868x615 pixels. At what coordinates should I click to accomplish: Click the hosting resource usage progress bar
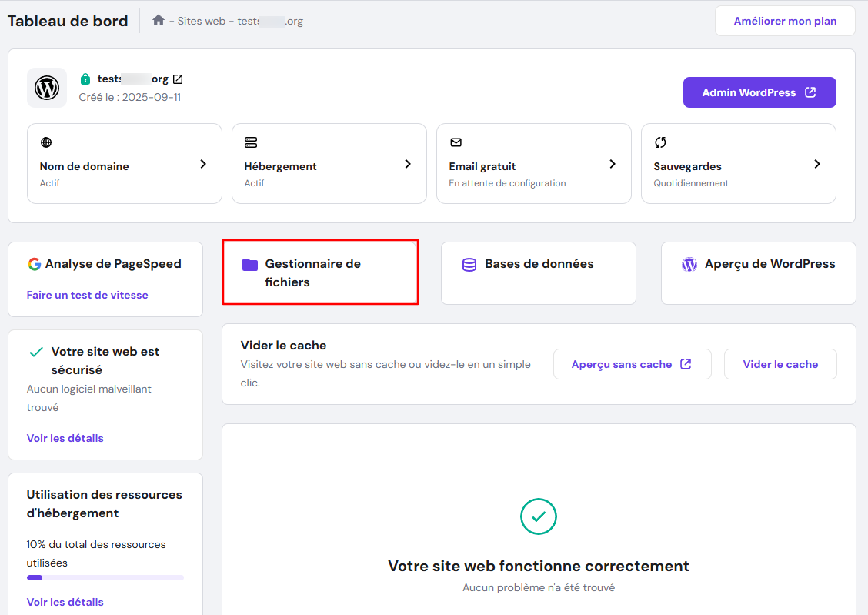(105, 577)
